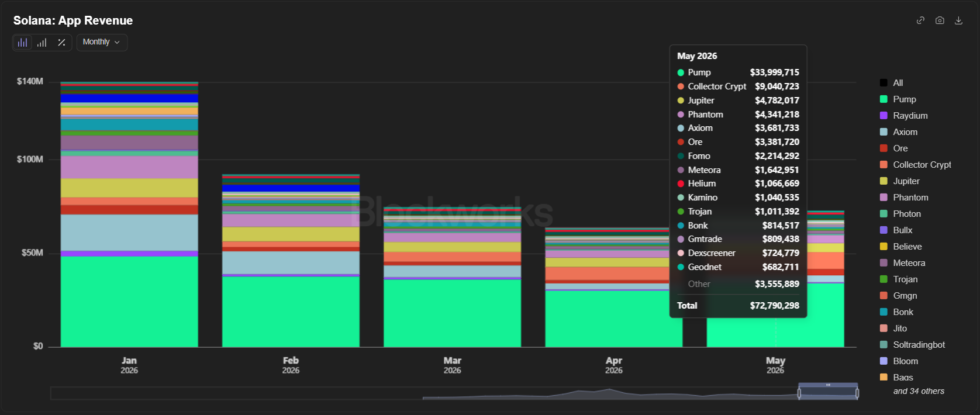
Task: Click the Jan 2026 Axiom light-blue segment
Action: click(x=129, y=233)
